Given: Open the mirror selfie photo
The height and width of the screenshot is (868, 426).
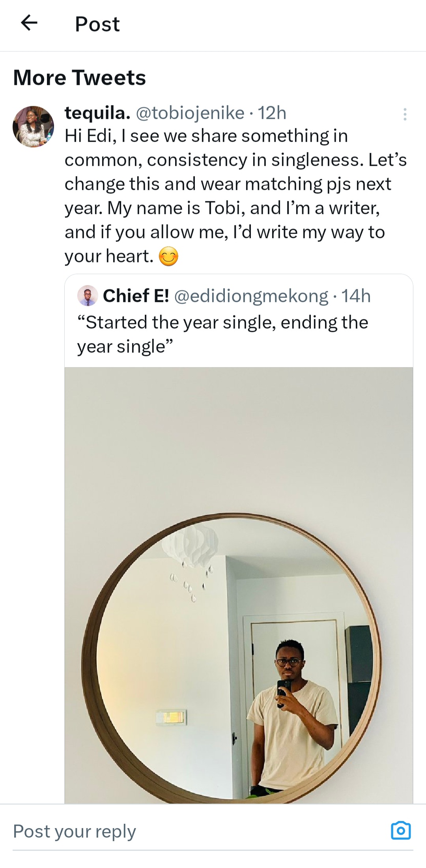Looking at the screenshot, I should click(x=239, y=584).
